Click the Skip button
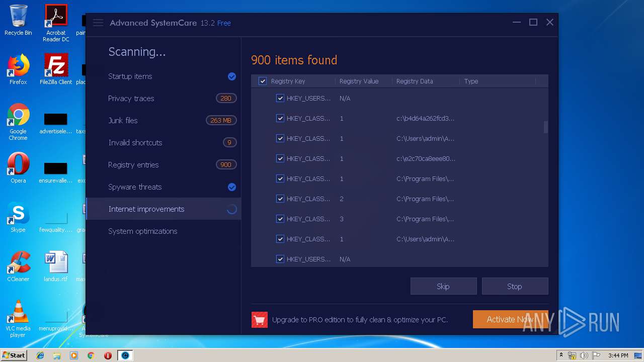Screen dimensions: 644x362 (443, 286)
